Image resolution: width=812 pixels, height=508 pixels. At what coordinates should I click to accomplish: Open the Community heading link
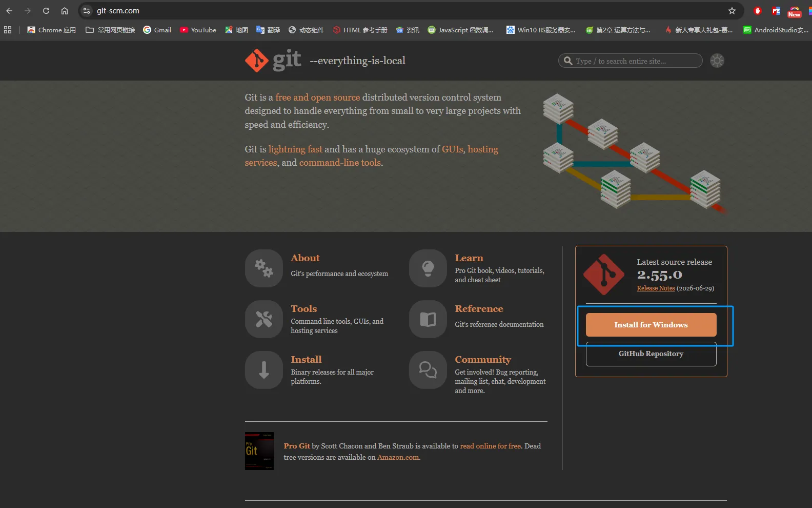tap(483, 360)
